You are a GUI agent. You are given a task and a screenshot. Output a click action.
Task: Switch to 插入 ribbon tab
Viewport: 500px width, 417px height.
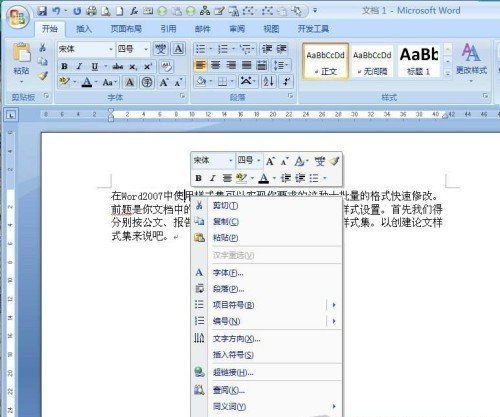coord(84,29)
